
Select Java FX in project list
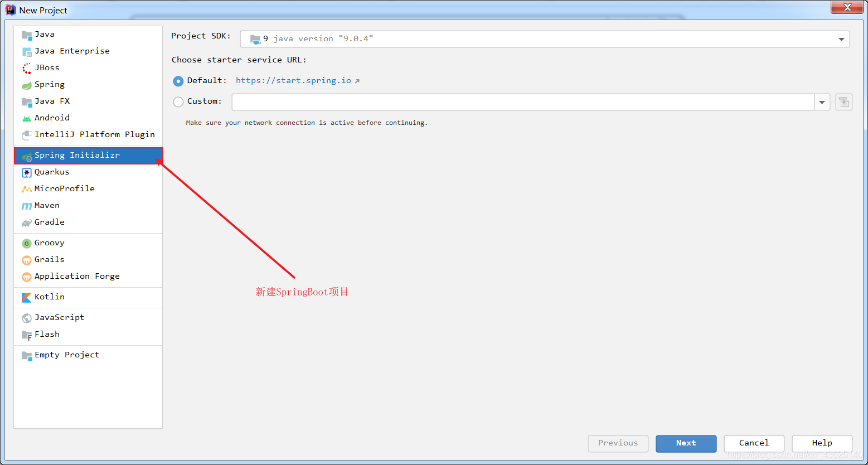88,101
